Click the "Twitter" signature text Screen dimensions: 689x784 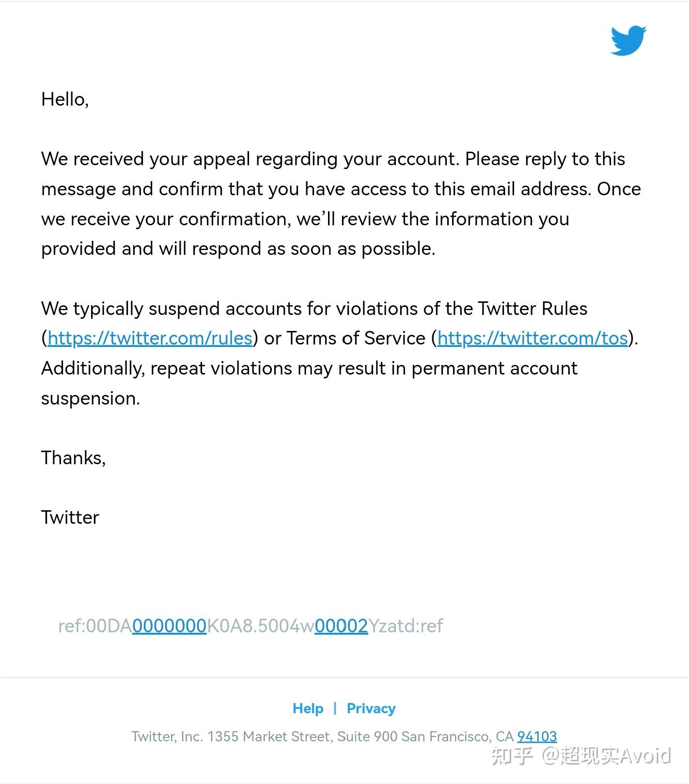(70, 517)
